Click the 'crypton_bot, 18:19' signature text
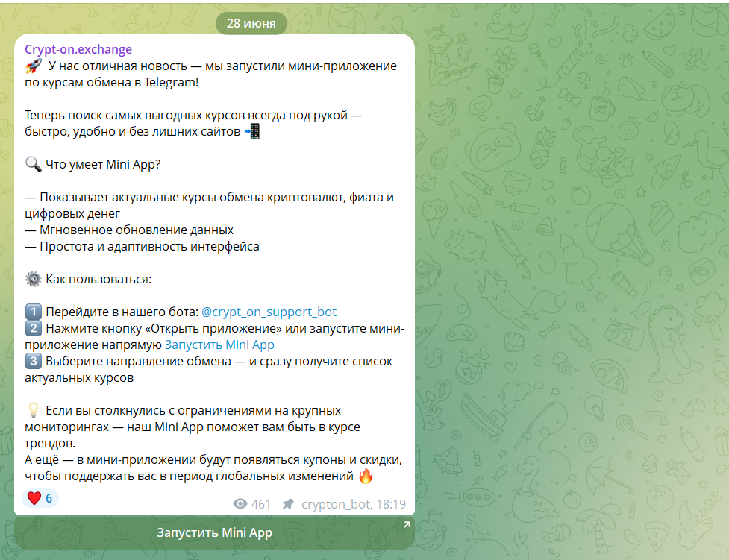This screenshot has height=560, width=729. pyautogui.click(x=354, y=504)
